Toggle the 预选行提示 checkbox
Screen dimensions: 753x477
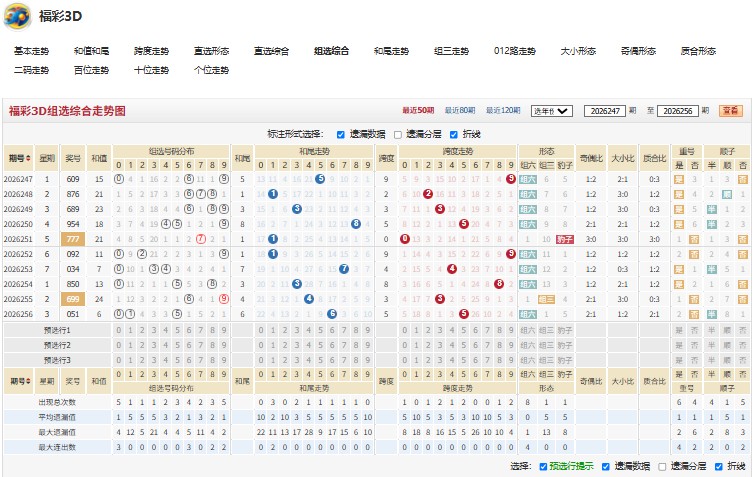pyautogui.click(x=543, y=466)
